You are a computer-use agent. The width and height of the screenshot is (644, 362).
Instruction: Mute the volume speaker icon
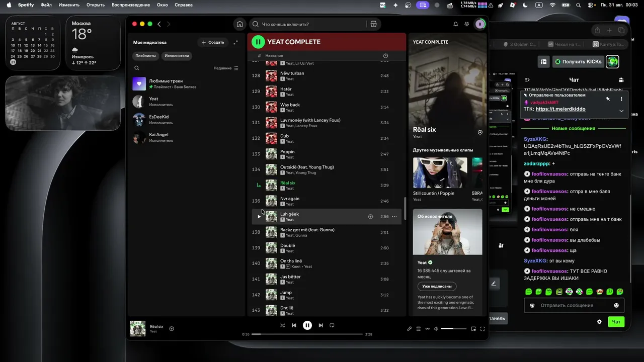pos(436,329)
